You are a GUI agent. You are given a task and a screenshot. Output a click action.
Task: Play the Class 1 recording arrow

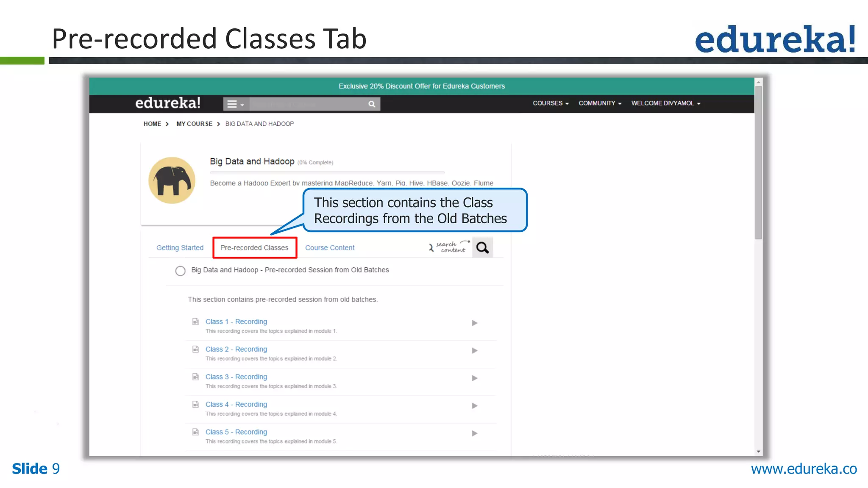475,323
